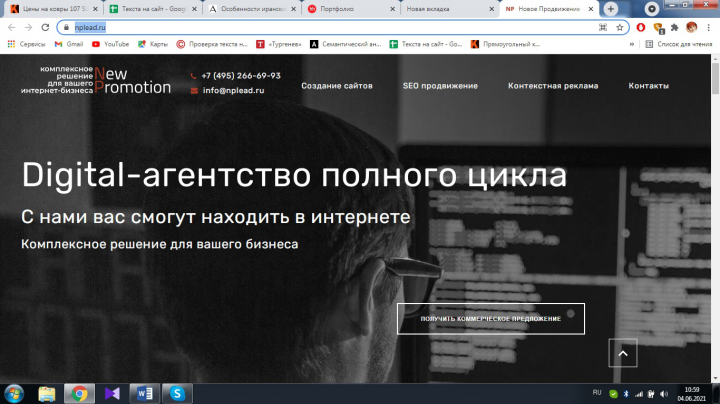Open the «Тургенев» bookmark
720x404 pixels.
279,44
